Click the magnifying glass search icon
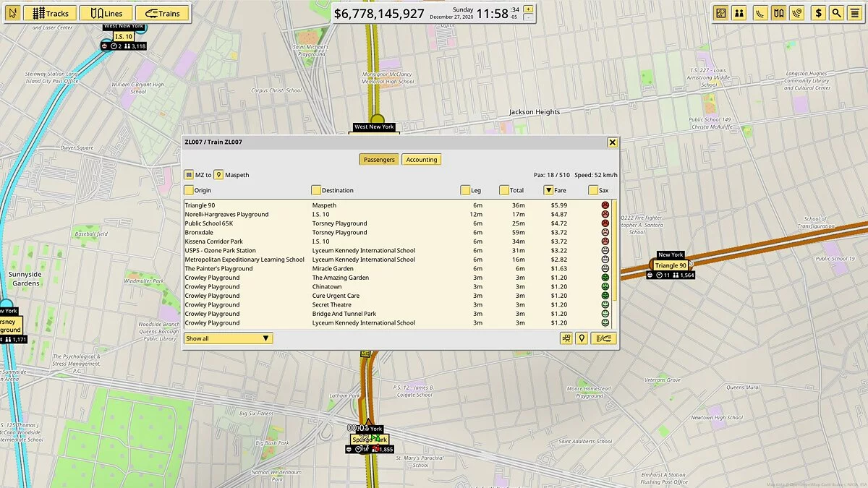This screenshot has width=868, height=488. (836, 13)
